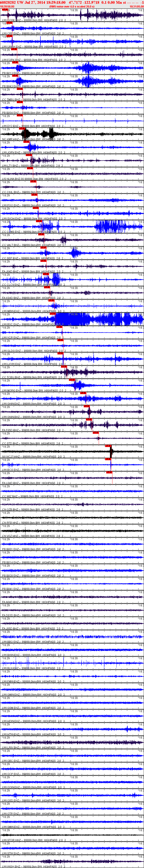The width and height of the screenshot is (144, 868).
Task: Click the end time 18:31:05.00
Action: point(136,6)
